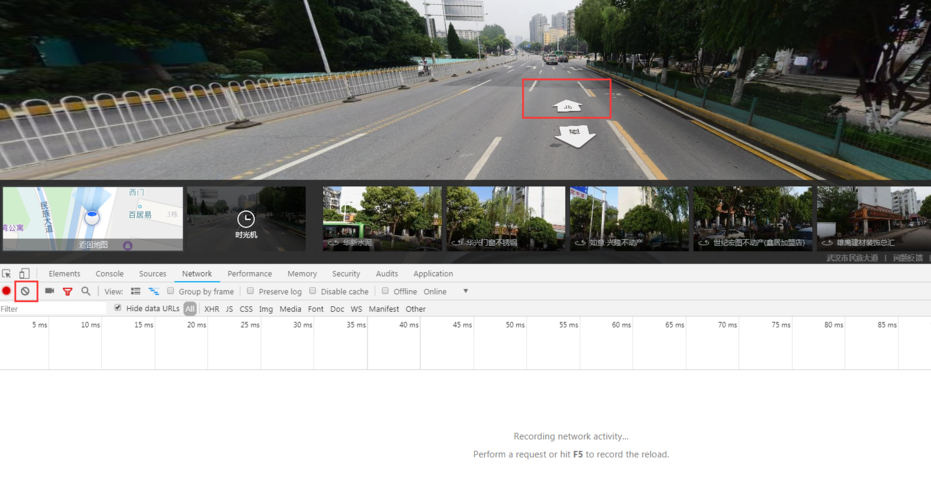Image resolution: width=931 pixels, height=500 pixels.
Task: Open the Memory tab
Action: point(302,274)
